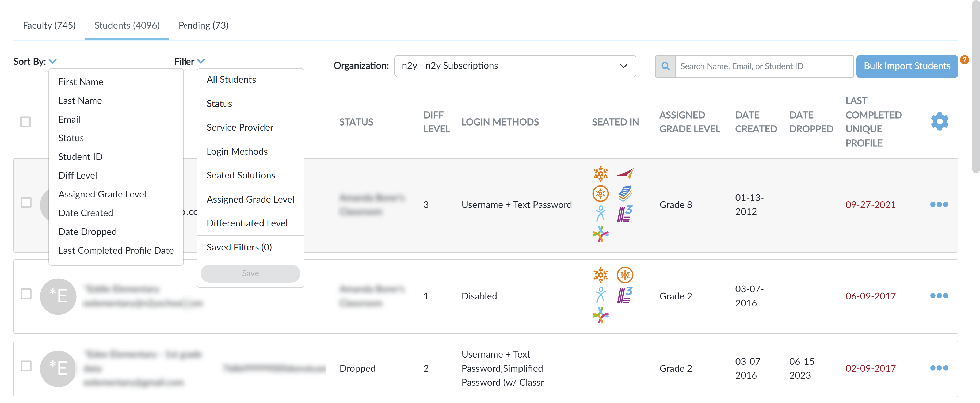Screen dimensions: 980x403
Task: Click the blue person icon in Disabled login row
Action: pos(600,295)
